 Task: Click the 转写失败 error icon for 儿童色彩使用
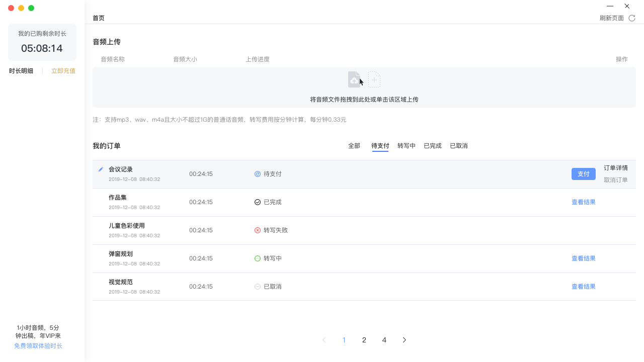coord(257,230)
